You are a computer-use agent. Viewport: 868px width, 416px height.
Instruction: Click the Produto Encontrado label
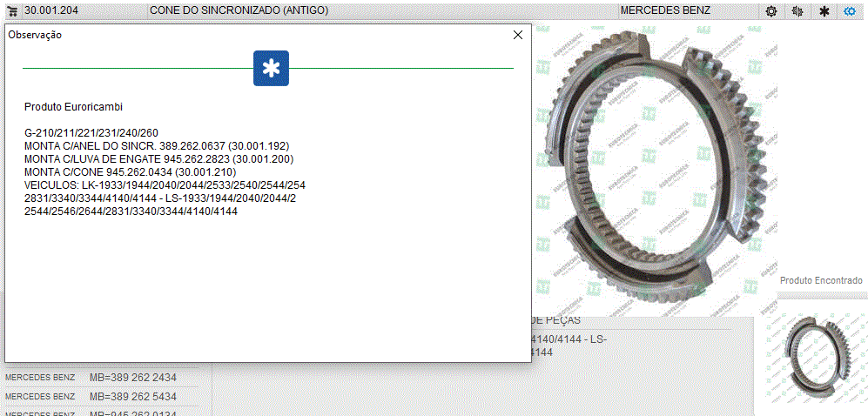[821, 280]
